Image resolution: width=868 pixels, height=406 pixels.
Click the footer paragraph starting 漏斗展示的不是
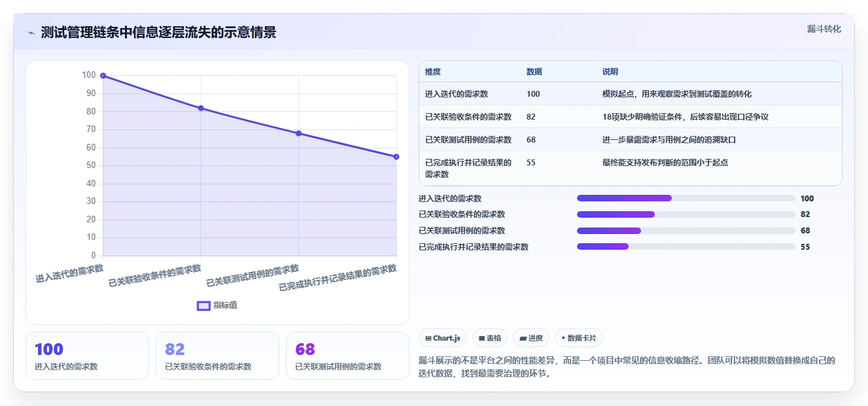click(627, 367)
